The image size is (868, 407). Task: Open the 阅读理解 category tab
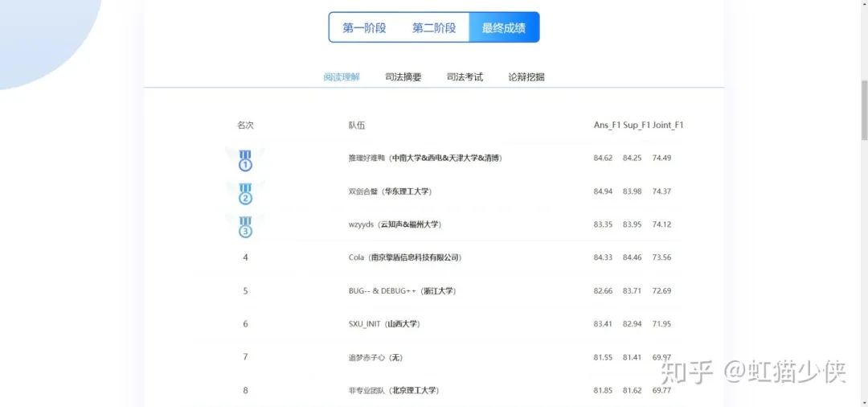tap(342, 77)
